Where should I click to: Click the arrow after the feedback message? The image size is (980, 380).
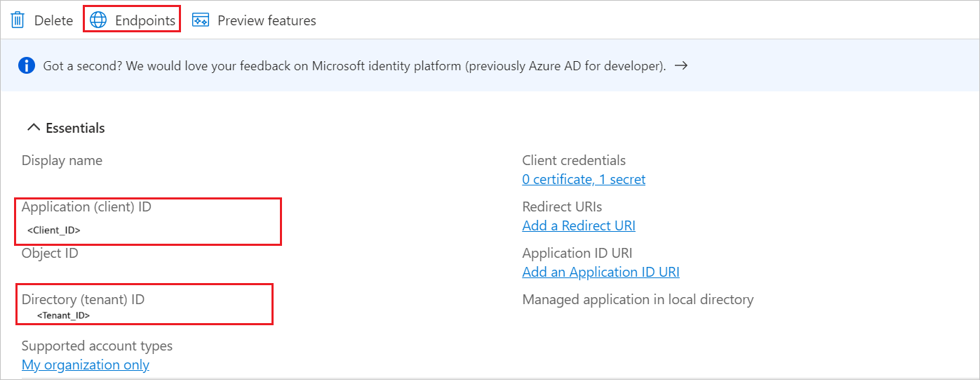(x=680, y=66)
